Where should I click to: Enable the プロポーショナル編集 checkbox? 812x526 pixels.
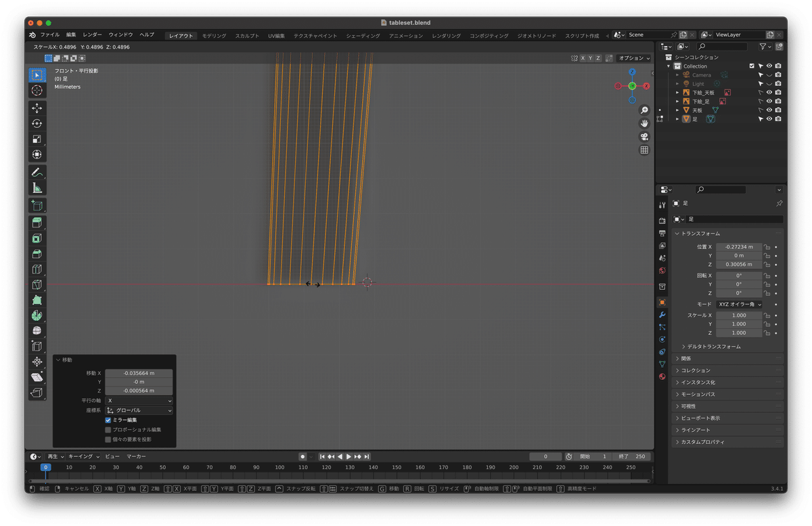tap(108, 430)
